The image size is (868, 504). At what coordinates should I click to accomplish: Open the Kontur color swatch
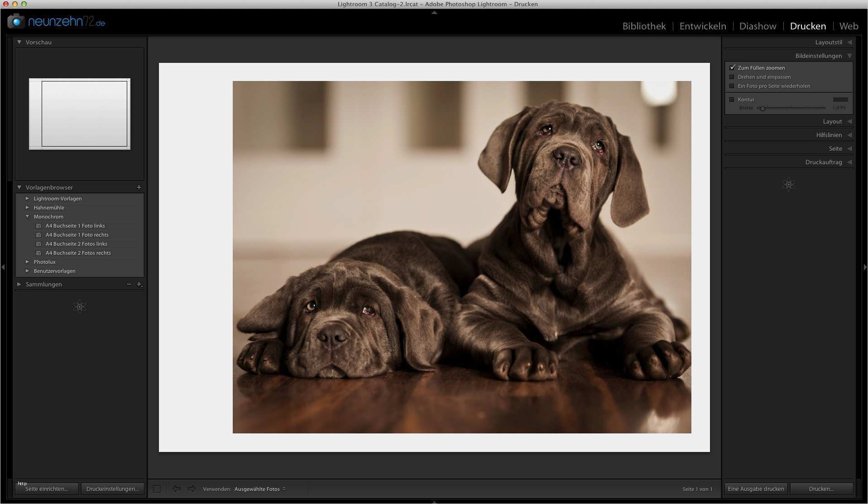tap(840, 100)
